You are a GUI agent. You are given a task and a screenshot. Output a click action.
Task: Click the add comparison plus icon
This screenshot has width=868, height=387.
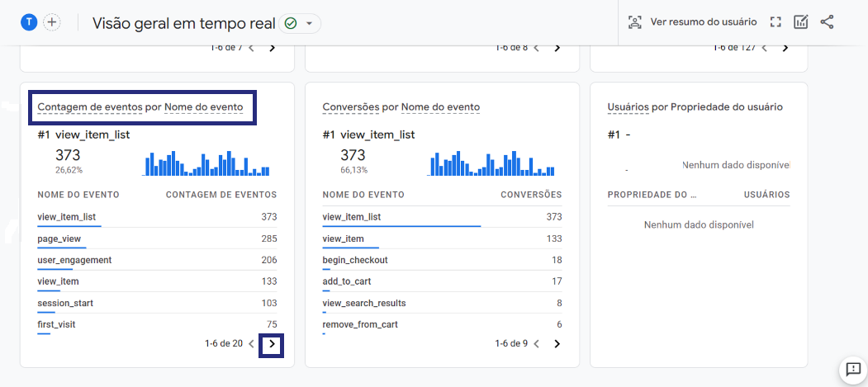pyautogui.click(x=52, y=22)
